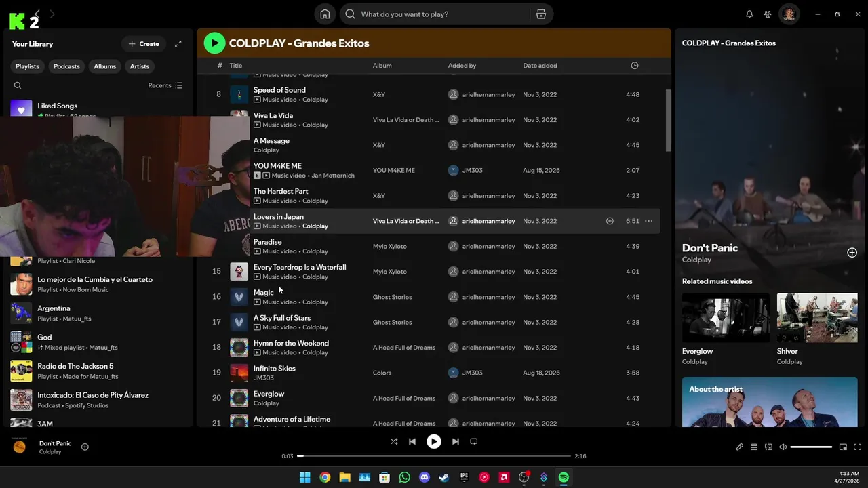Expand Your Library with the diagonal arrows icon
The width and height of the screenshot is (868, 488).
point(178,44)
